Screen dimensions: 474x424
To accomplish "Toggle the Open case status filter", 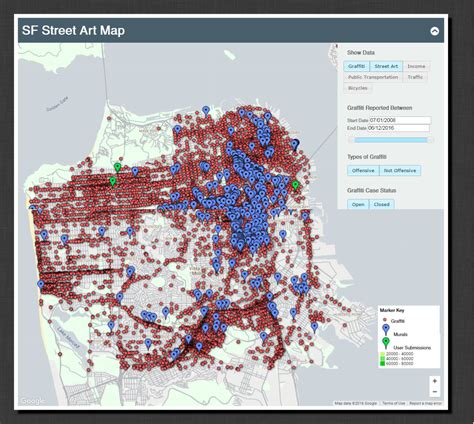I will coord(358,204).
